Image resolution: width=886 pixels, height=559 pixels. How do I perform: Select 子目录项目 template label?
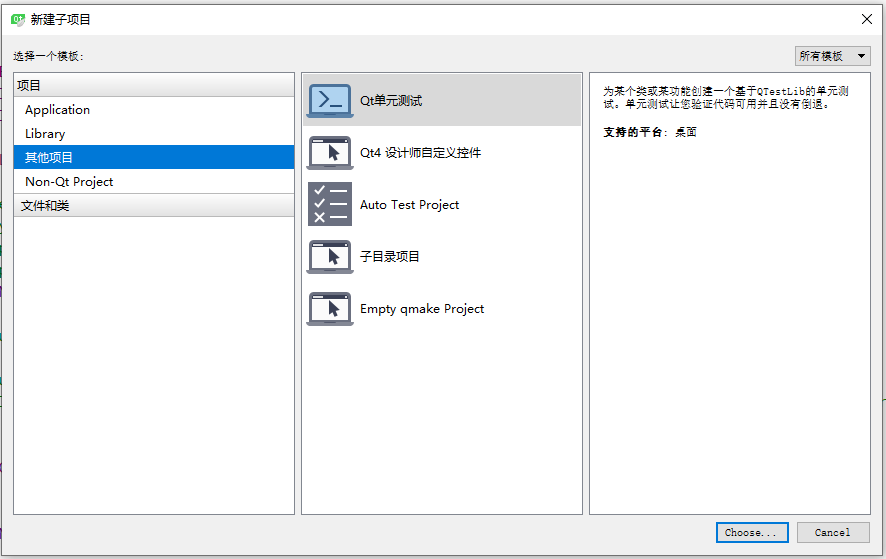(x=390, y=257)
